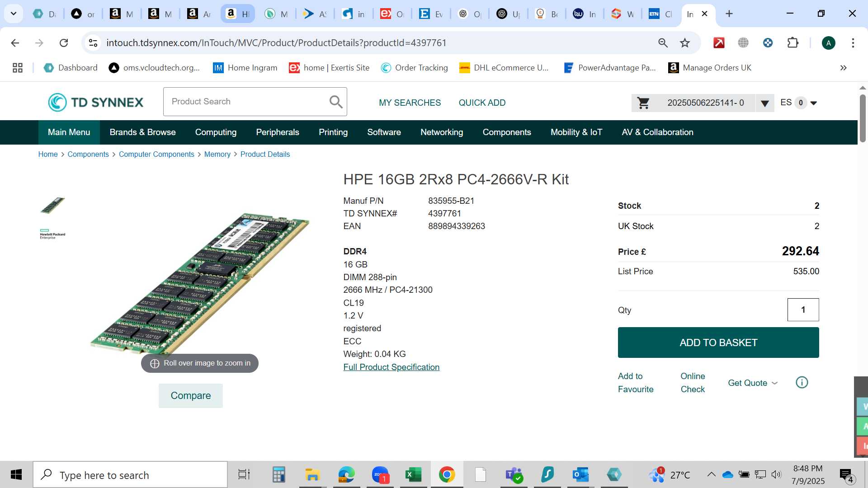Image resolution: width=868 pixels, height=488 pixels.
Task: Click the ADD TO BASKET button
Action: (x=718, y=343)
